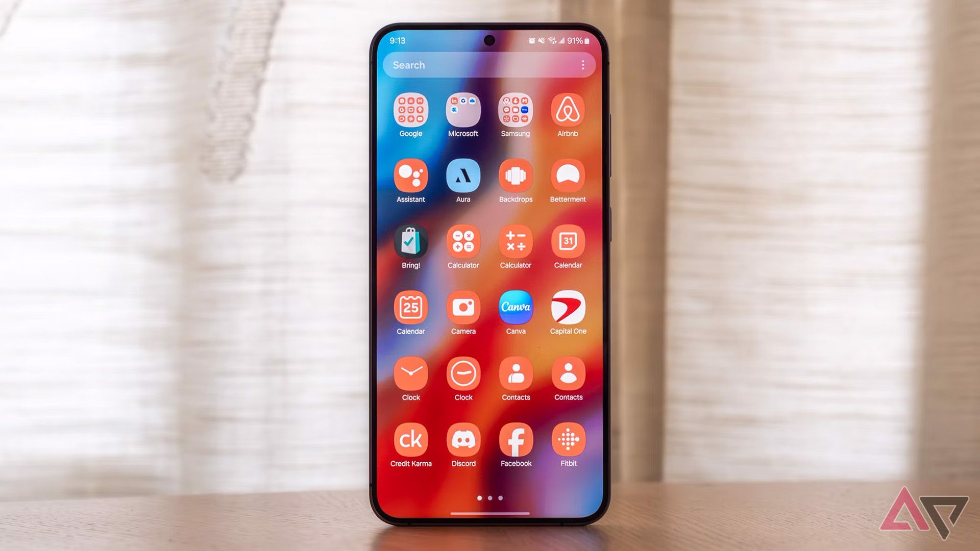Open the three-dot menu icon

(x=583, y=65)
